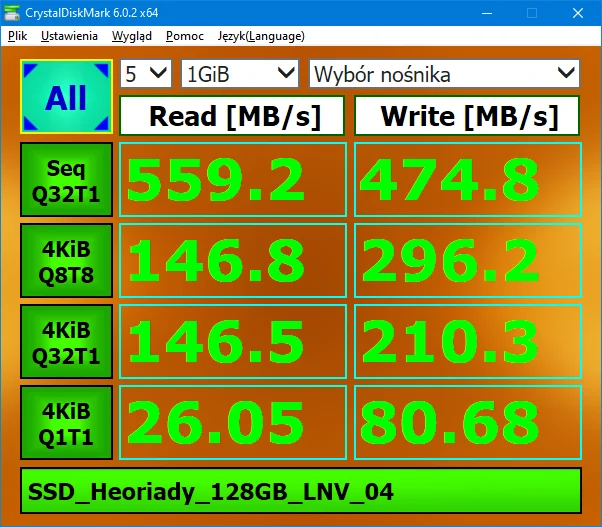This screenshot has height=527, width=602.
Task: Minimize the CrystalDiskMark window
Action: 487,13
